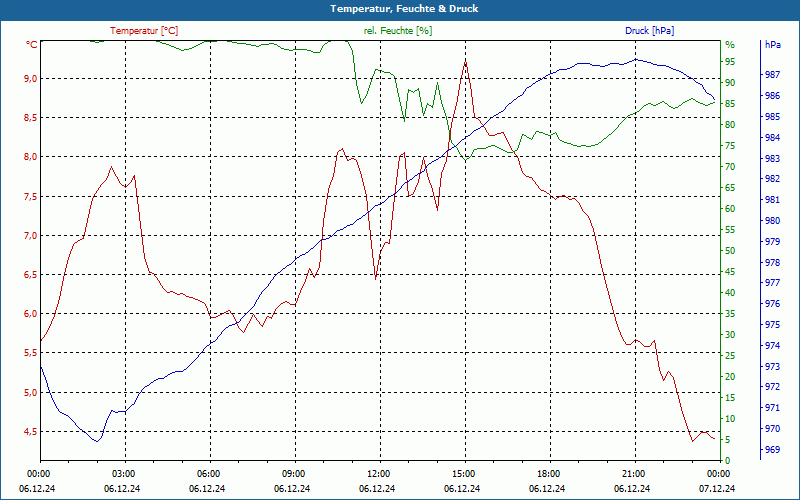This screenshot has height=500, width=800.
Task: Click the blue "hPa" unit label above the pressure axis
Action: 772,45
